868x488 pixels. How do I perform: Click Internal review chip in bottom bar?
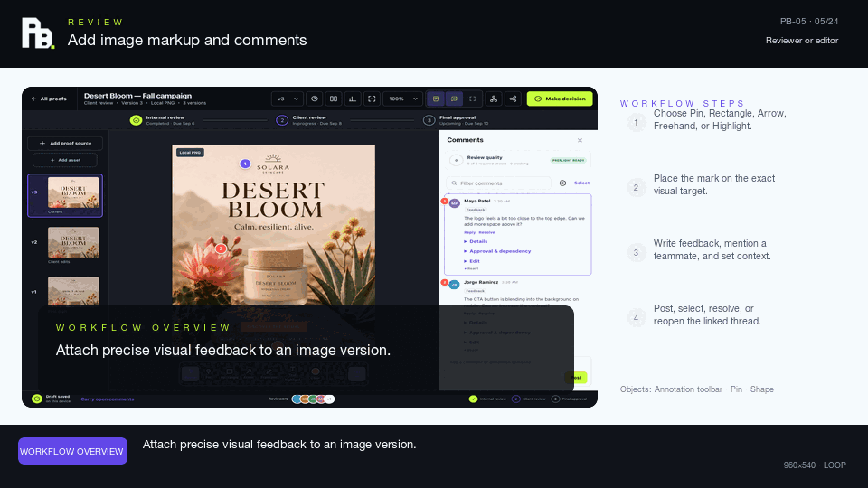[x=487, y=399]
